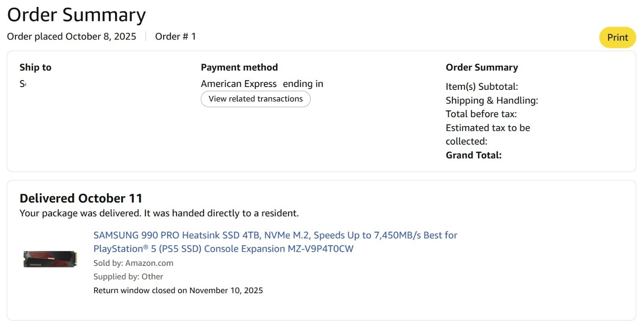The height and width of the screenshot is (325, 644).
Task: Click the package was delivered status message
Action: coord(159,213)
